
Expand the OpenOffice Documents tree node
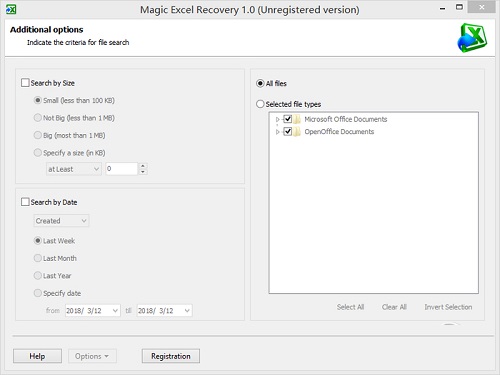pos(277,132)
